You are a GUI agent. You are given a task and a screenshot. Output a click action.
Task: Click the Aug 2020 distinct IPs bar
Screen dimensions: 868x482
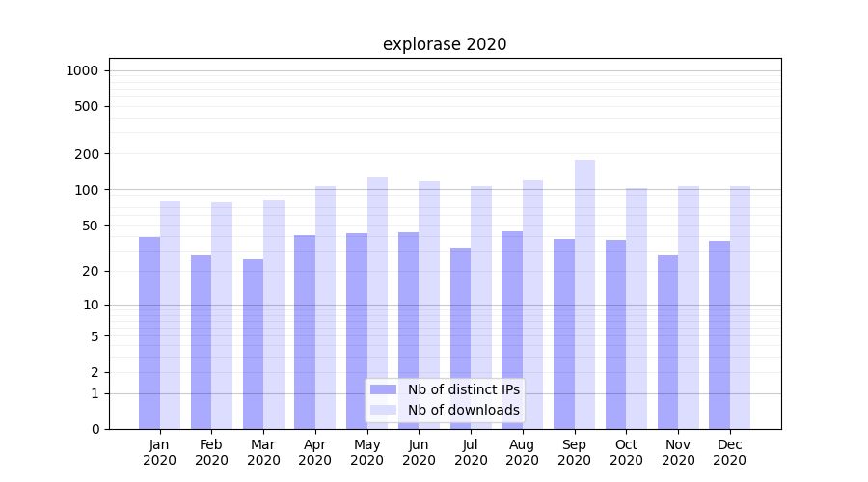[512, 330]
